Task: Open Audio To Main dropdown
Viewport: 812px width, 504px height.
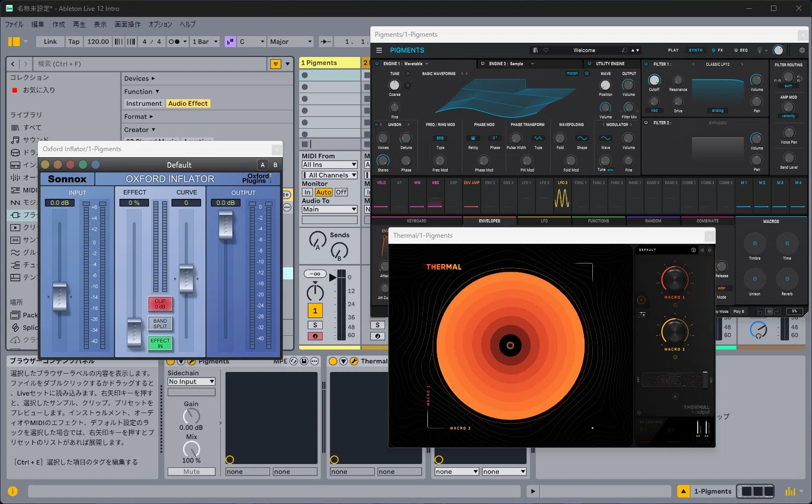Action: [330, 209]
